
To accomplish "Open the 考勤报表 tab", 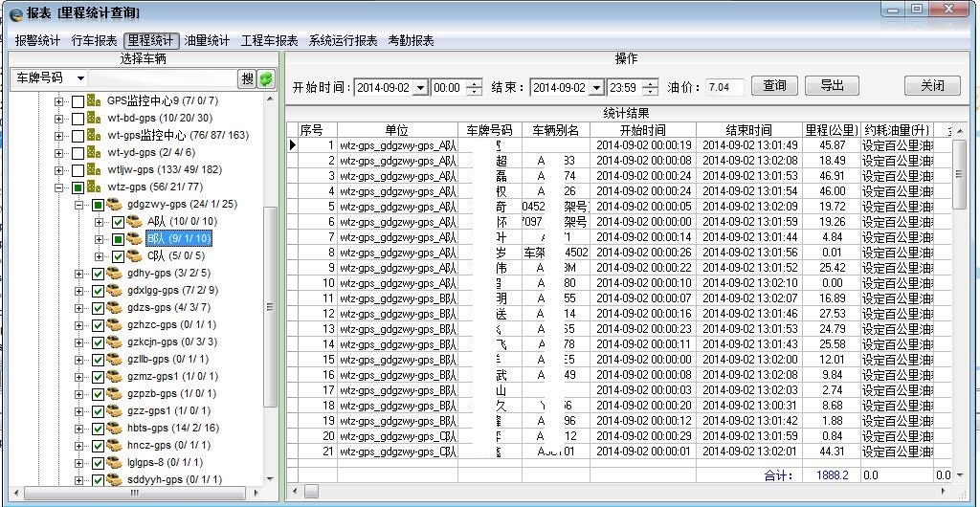I will pos(411,41).
